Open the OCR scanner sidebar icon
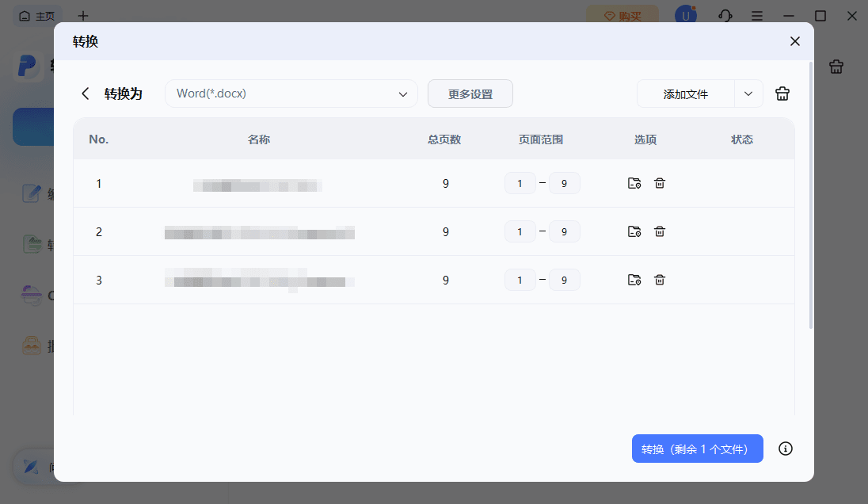Screen dimensions: 868x504 [32, 296]
